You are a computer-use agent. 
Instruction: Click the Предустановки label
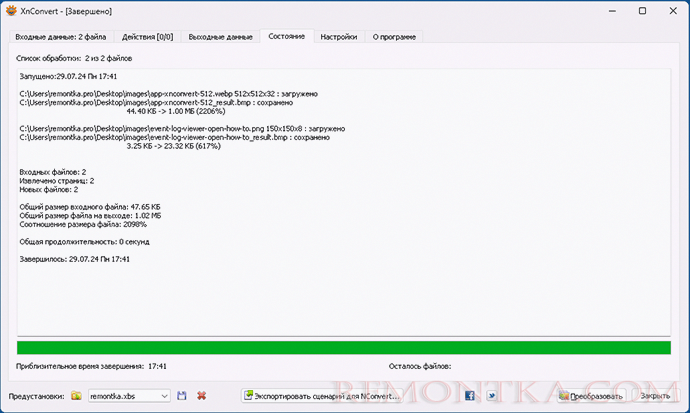click(37, 396)
